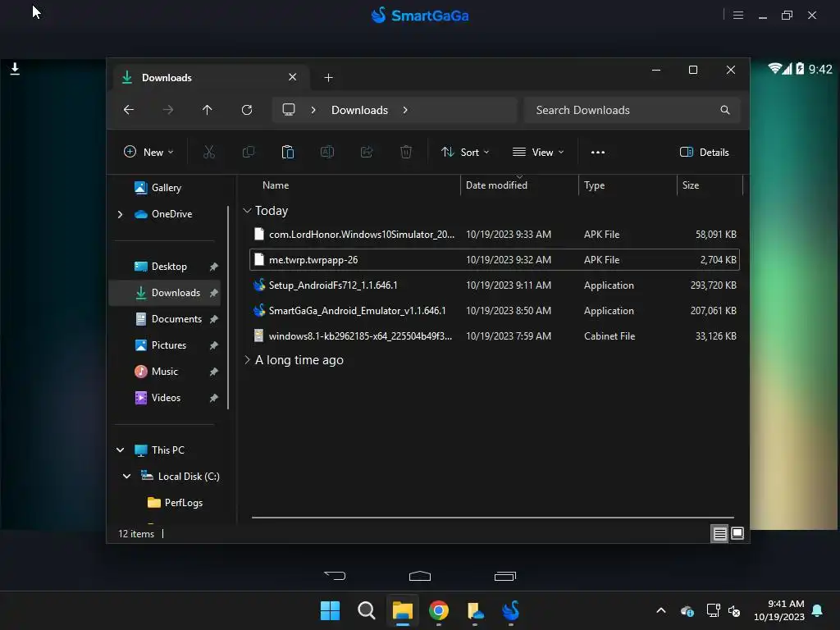
Task: Click File Explorer icon on taskbar
Action: tap(402, 610)
